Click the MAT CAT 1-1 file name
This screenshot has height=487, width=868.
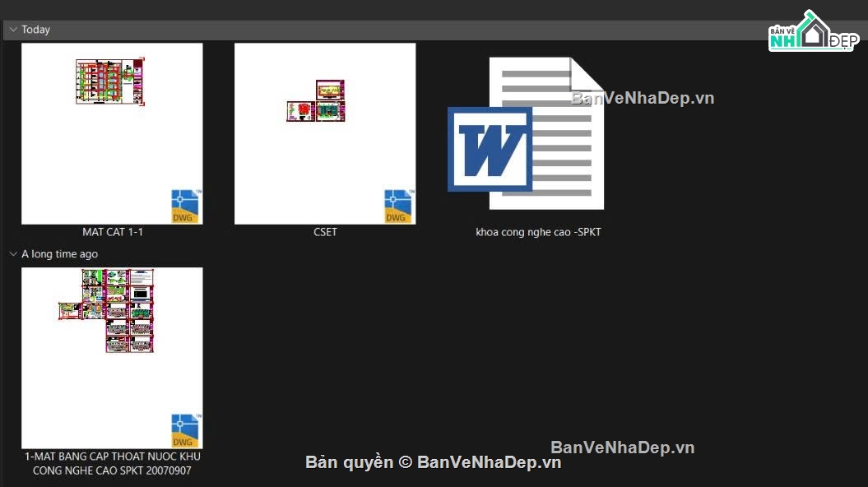[x=113, y=232]
